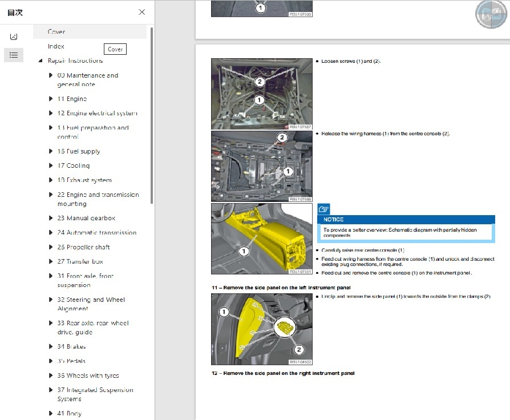
Task: Click 'Unclip and remove the side panel' text
Action: coord(406,296)
